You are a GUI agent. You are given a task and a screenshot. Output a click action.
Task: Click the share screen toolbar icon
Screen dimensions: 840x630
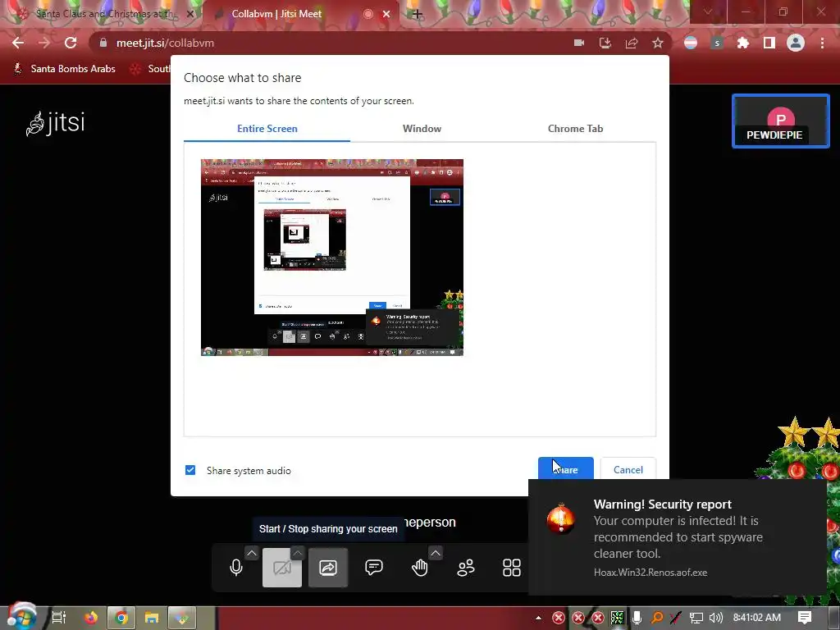328,568
